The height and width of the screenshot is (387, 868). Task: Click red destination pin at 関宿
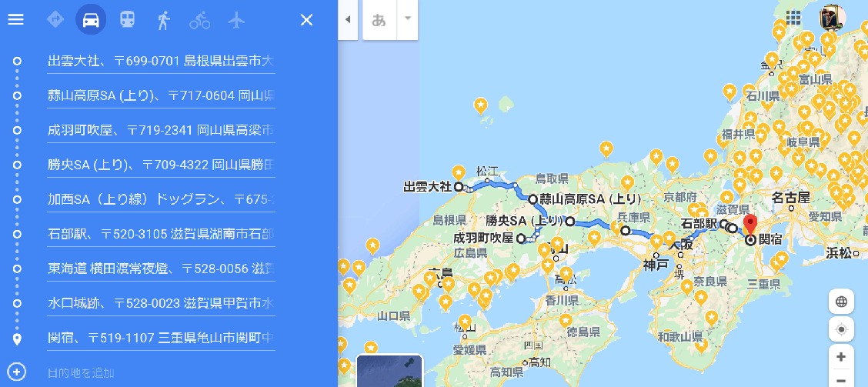click(750, 224)
